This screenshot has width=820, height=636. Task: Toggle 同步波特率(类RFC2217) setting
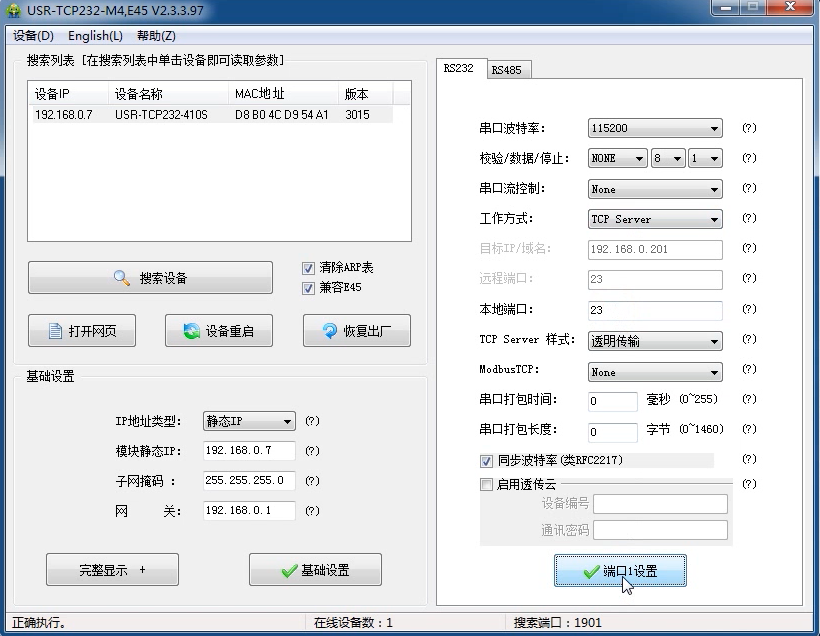(486, 461)
